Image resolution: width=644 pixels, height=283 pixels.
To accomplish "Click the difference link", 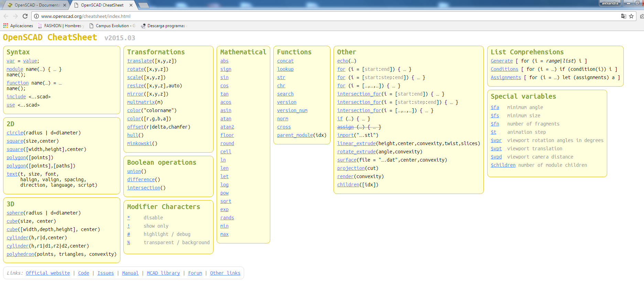I will (141, 179).
